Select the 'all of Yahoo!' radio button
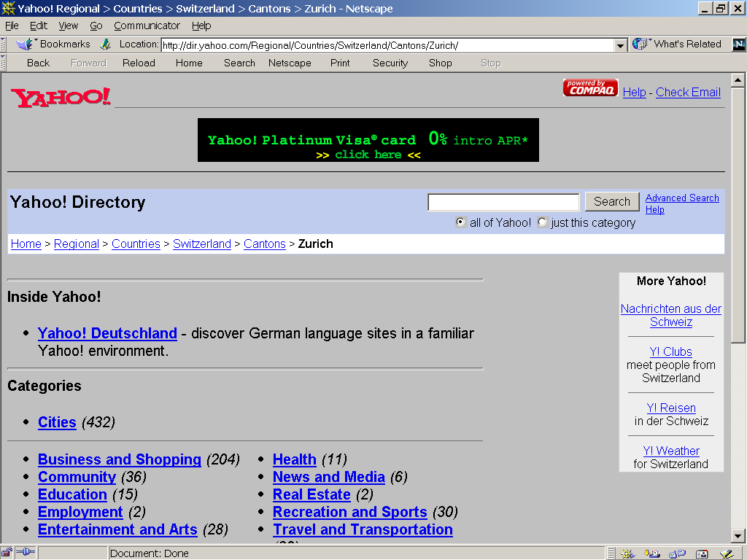 pos(460,222)
